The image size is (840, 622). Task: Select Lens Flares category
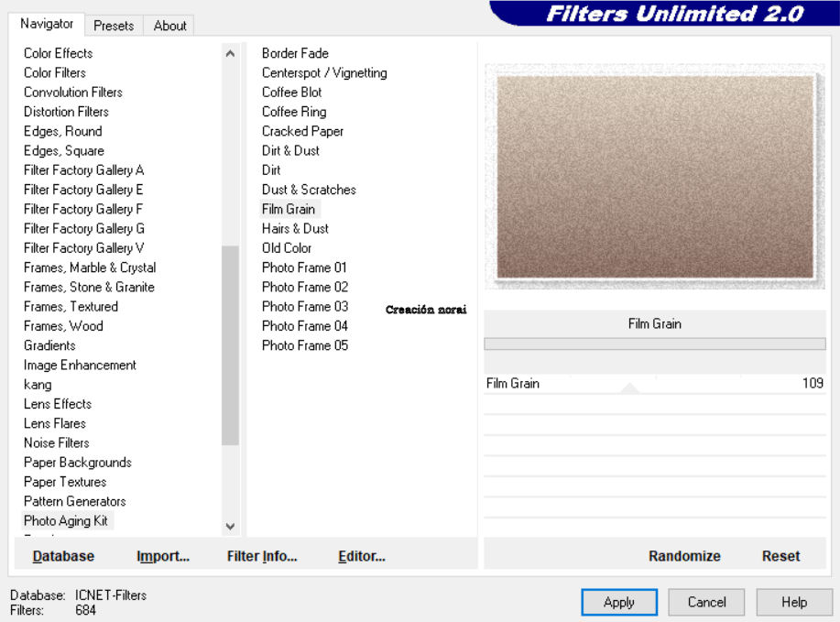click(55, 423)
